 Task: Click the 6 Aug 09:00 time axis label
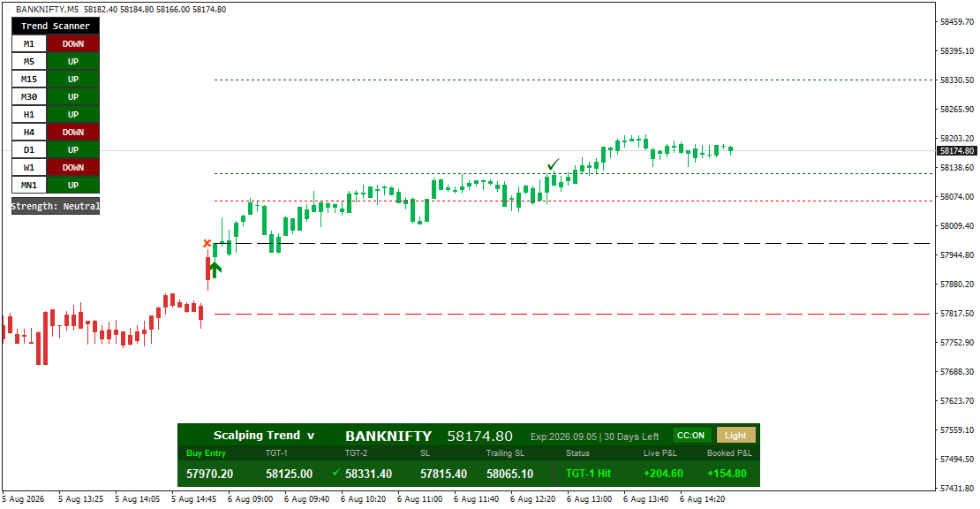pos(250,499)
